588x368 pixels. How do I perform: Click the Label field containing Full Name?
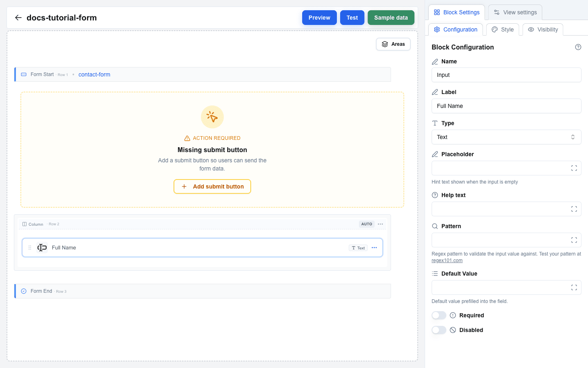click(506, 106)
